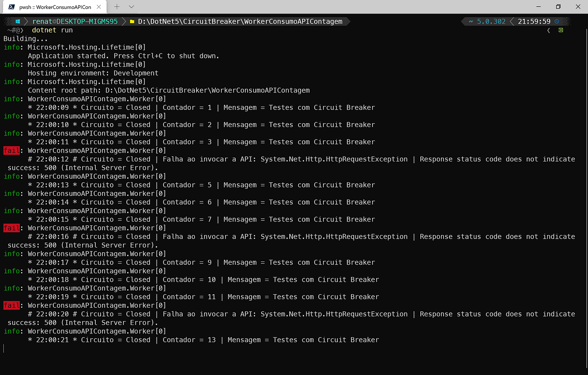Viewport: 588px width, 375px height.
Task: Click the clock icon beside 21:59:59
Action: click(x=556, y=21)
